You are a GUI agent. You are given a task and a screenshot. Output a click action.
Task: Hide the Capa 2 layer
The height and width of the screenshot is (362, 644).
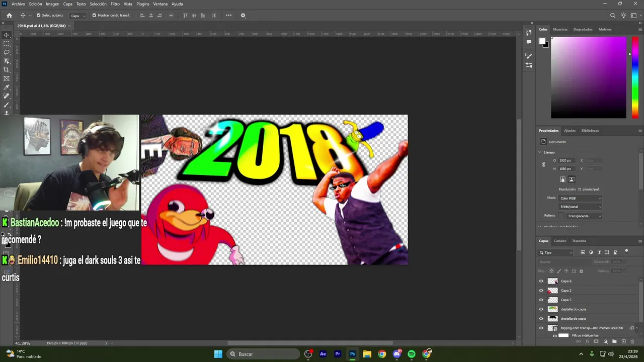[x=541, y=291]
